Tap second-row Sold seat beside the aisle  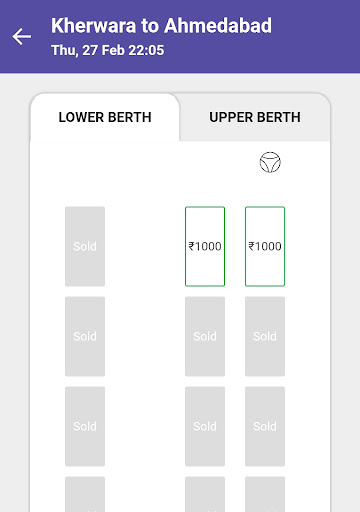tap(205, 336)
